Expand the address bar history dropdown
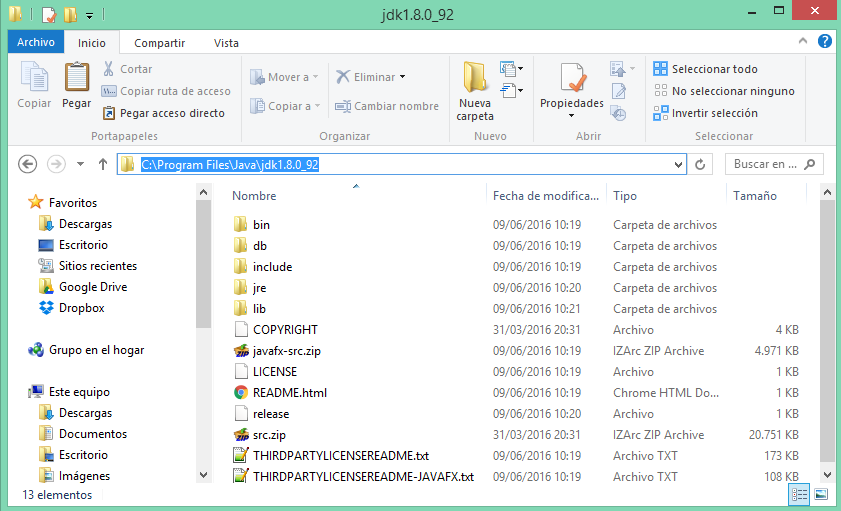The image size is (841, 511). (678, 164)
